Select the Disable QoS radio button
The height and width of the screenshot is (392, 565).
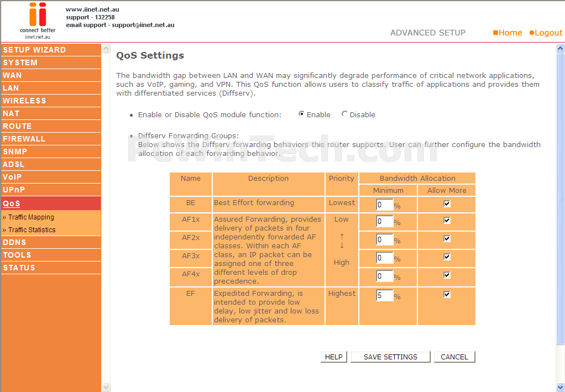click(344, 114)
